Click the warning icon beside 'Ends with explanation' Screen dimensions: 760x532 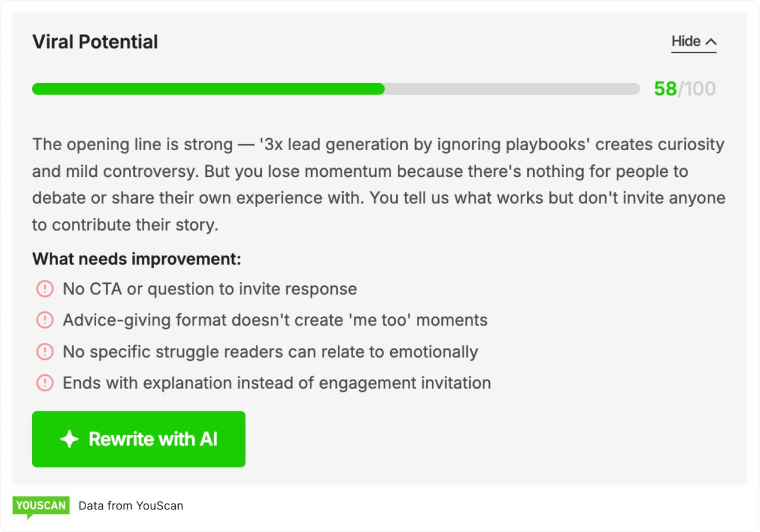pos(45,383)
